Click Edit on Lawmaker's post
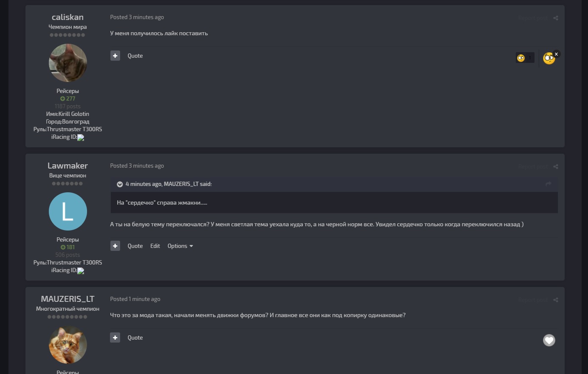This screenshot has height=374, width=588. coord(155,246)
